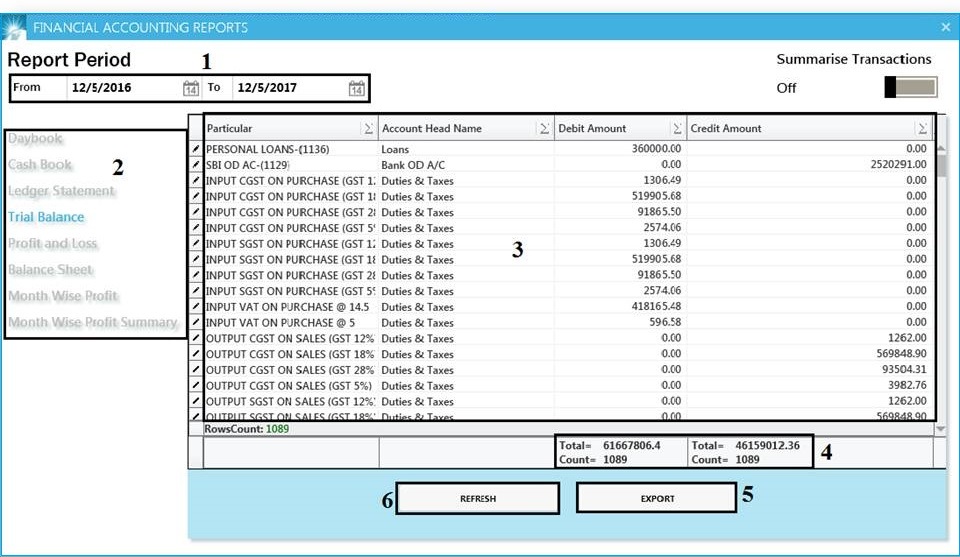960x557 pixels.
Task: Click edit pencil for INPUT VAT ON PURCHASE @ 14.5
Action: pyautogui.click(x=196, y=307)
